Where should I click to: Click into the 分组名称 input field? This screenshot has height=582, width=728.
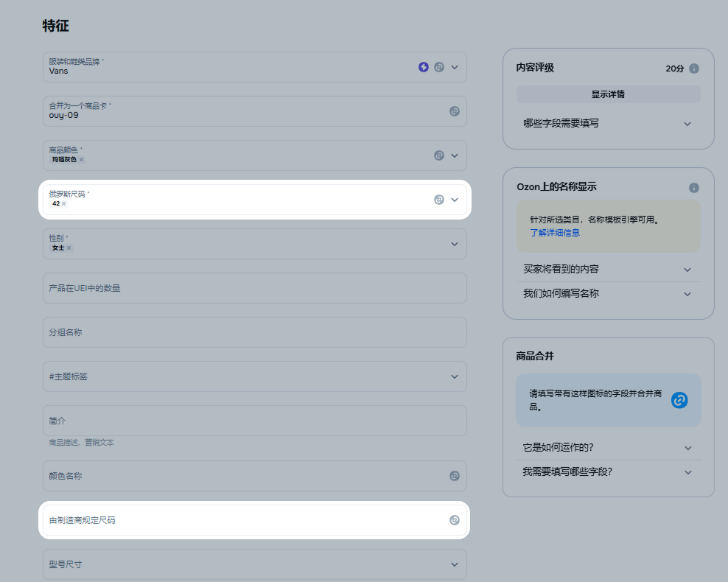pos(254,332)
